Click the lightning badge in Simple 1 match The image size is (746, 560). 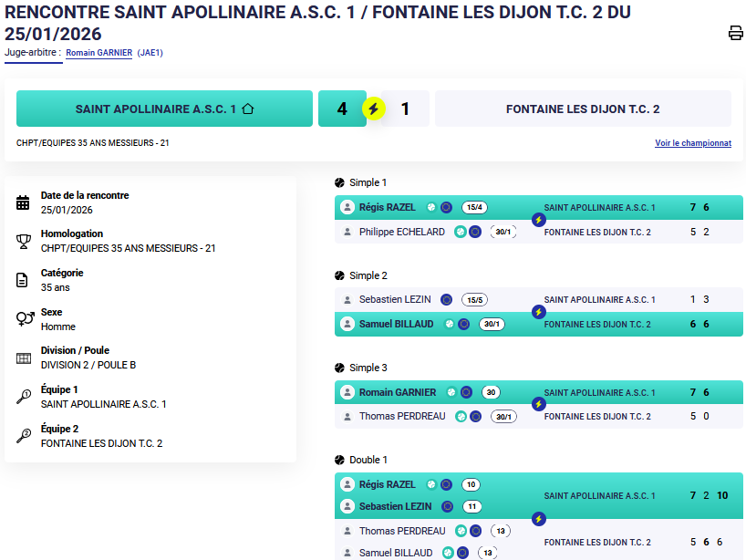[538, 220]
